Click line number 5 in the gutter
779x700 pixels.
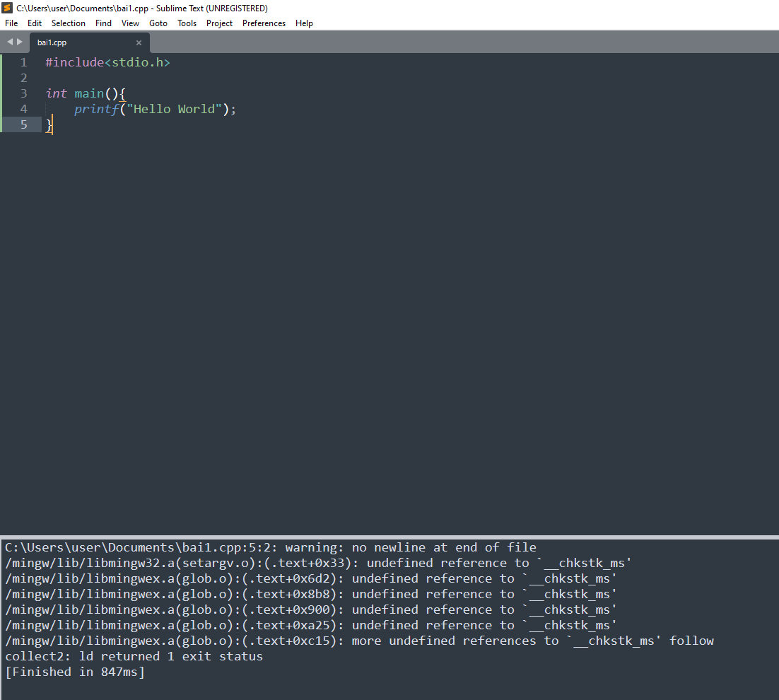point(23,124)
